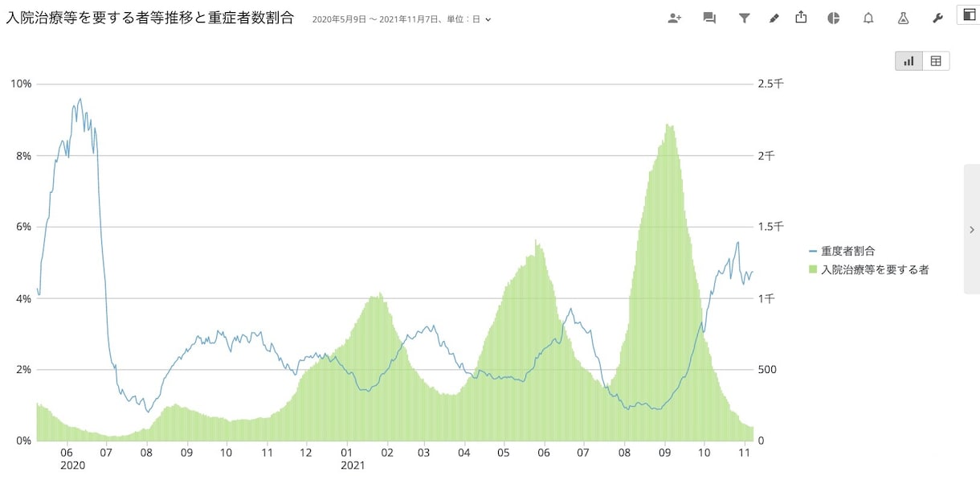Image resolution: width=980 pixels, height=480 pixels.
Task: Switch to table view
Action: pos(936,61)
